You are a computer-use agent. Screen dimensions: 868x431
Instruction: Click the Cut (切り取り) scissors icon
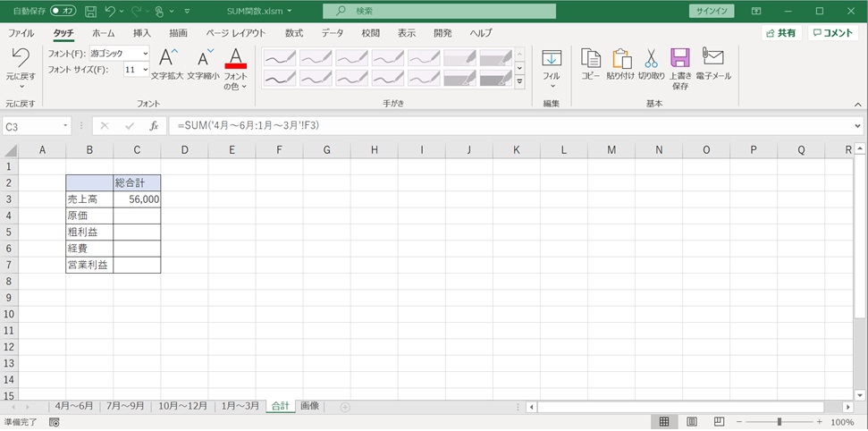[x=651, y=59]
